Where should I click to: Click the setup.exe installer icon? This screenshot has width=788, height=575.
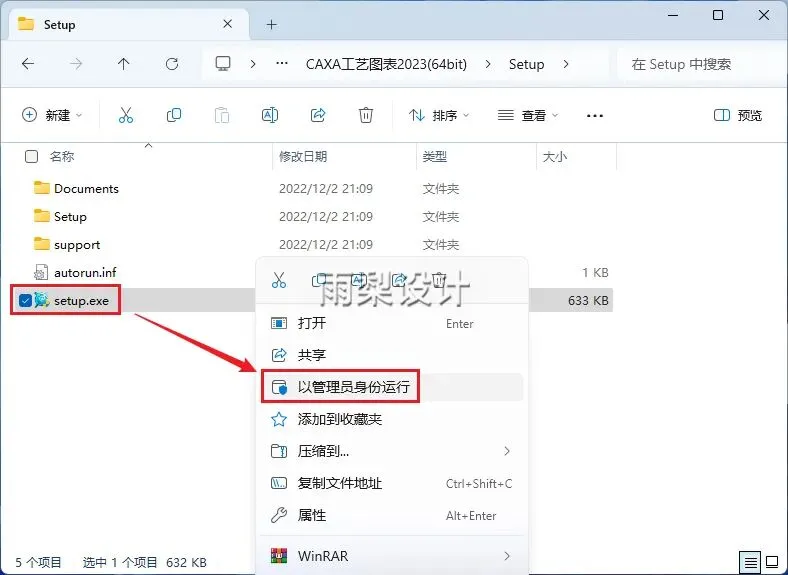tap(42, 301)
